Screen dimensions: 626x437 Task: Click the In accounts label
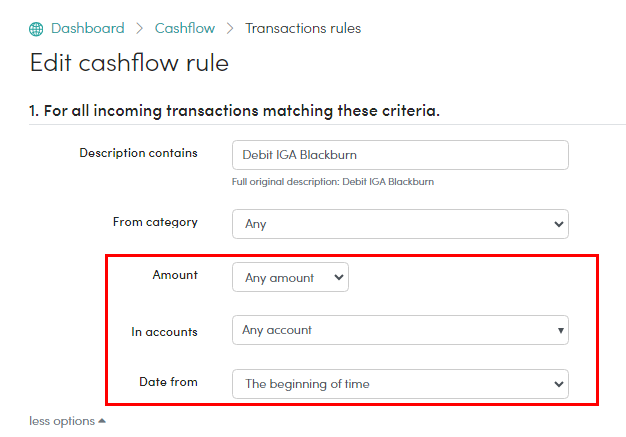point(164,332)
